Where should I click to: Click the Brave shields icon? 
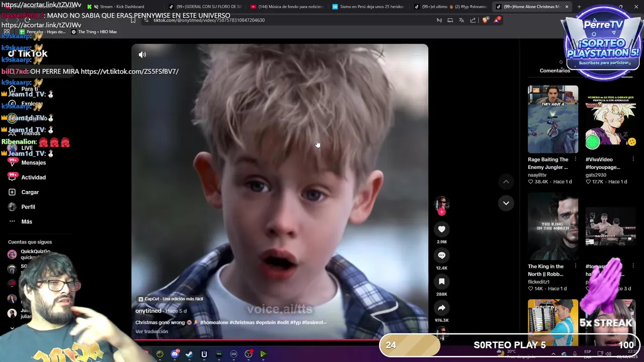click(x=485, y=20)
